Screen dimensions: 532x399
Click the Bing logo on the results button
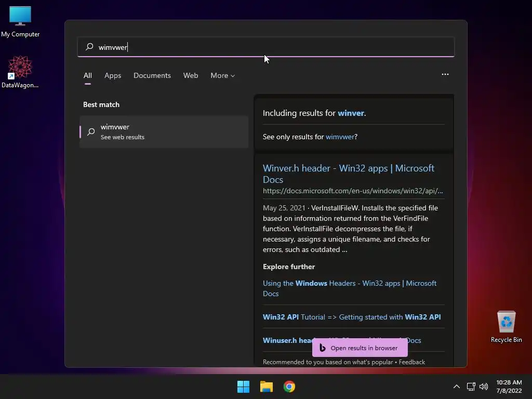click(322, 348)
